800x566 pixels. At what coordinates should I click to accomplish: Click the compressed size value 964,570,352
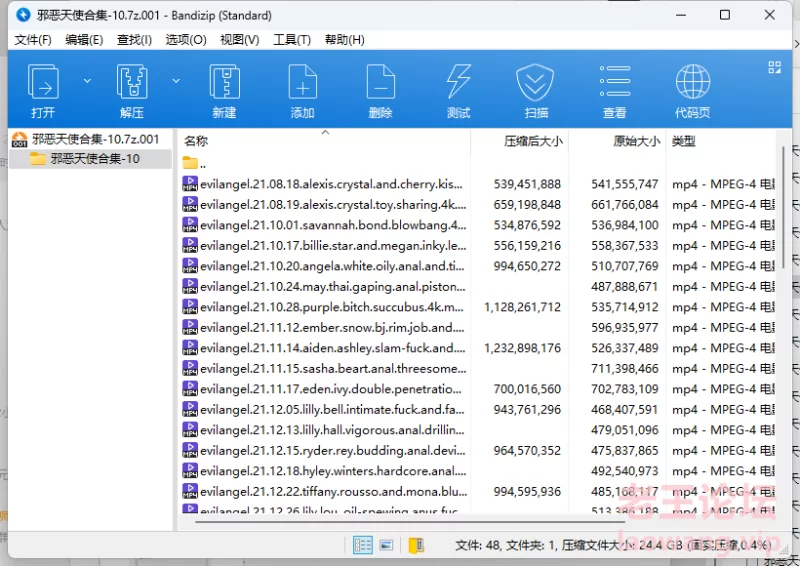click(527, 451)
